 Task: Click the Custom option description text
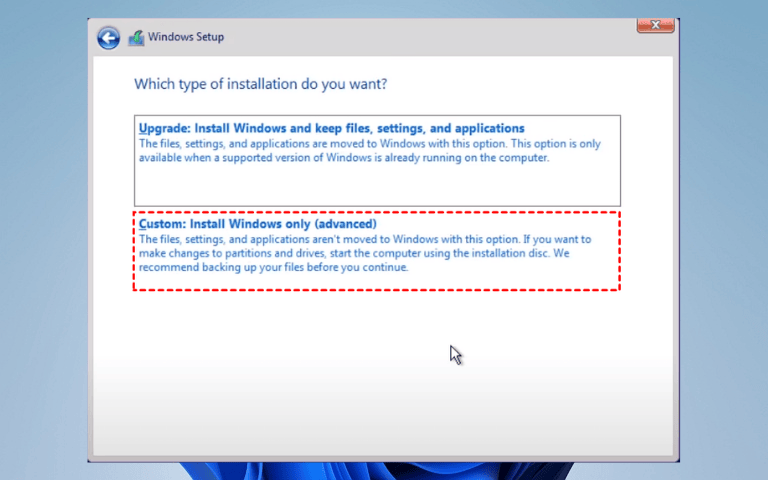click(365, 254)
